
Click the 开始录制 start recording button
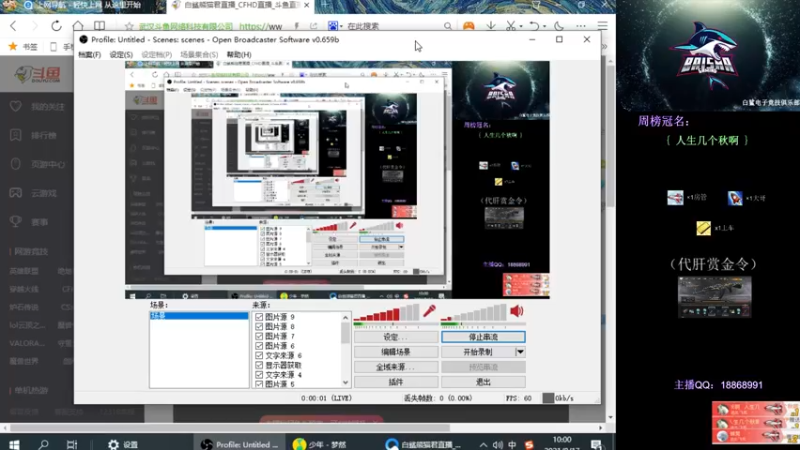pos(478,352)
